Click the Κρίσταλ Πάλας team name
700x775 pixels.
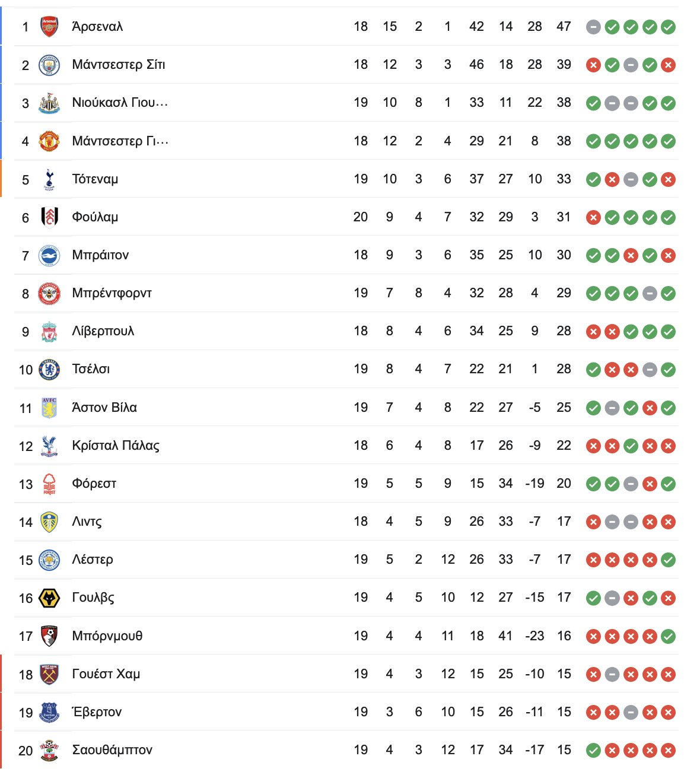point(116,446)
